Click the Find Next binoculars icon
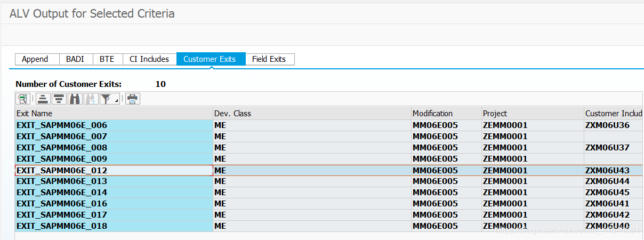The height and width of the screenshot is (240, 644). [91, 99]
